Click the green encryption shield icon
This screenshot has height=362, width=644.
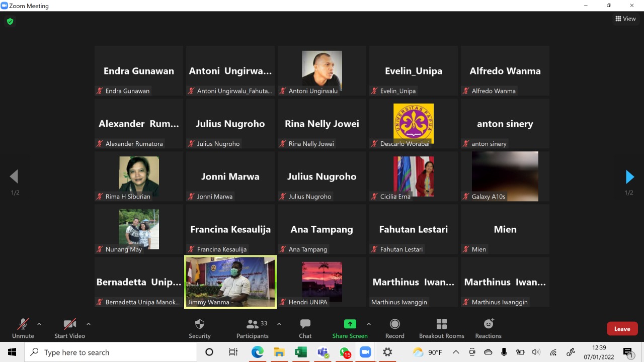tap(10, 22)
